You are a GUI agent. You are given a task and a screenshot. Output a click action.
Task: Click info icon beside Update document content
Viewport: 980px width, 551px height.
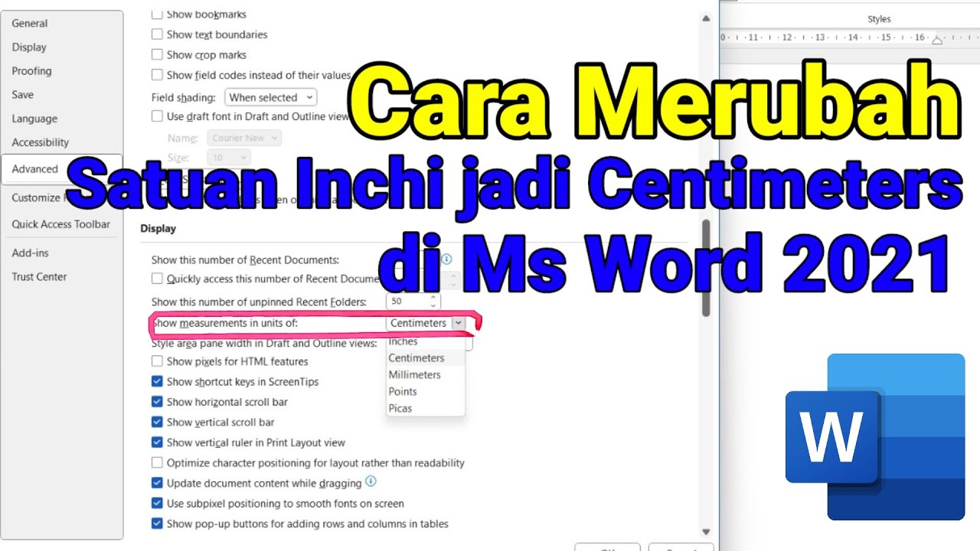coord(371,482)
